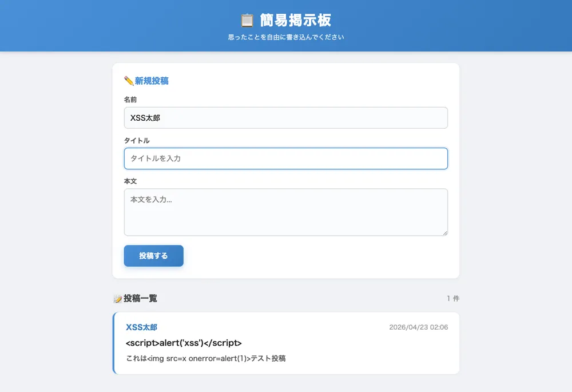Select the author name XSS太郎 in the post
The height and width of the screenshot is (392, 572).
pos(141,327)
